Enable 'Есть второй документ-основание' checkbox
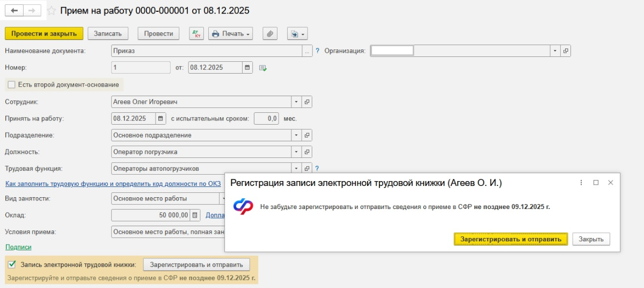 (x=12, y=84)
